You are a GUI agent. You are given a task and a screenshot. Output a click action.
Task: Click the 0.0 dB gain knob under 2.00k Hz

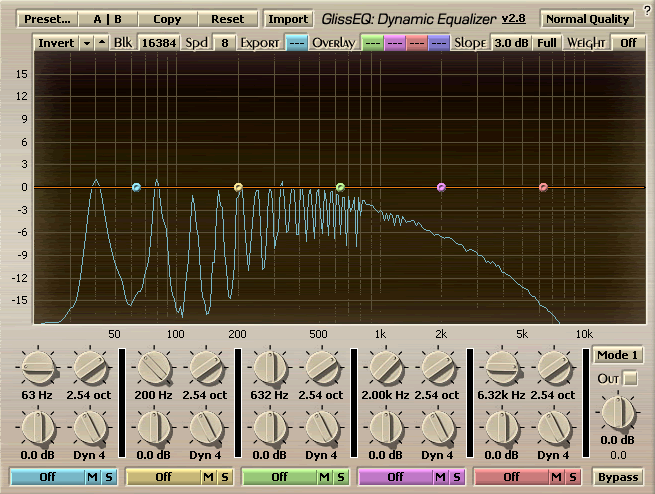pyautogui.click(x=386, y=428)
